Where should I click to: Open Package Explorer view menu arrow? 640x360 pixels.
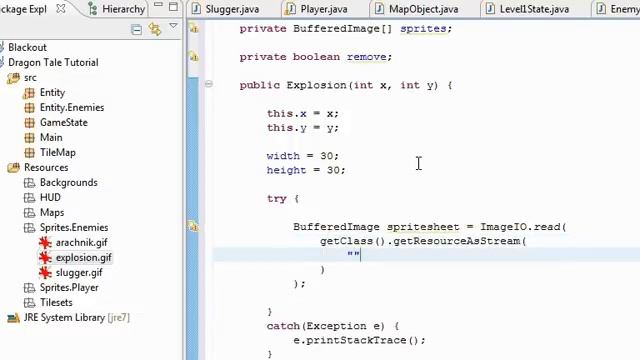coord(173,26)
